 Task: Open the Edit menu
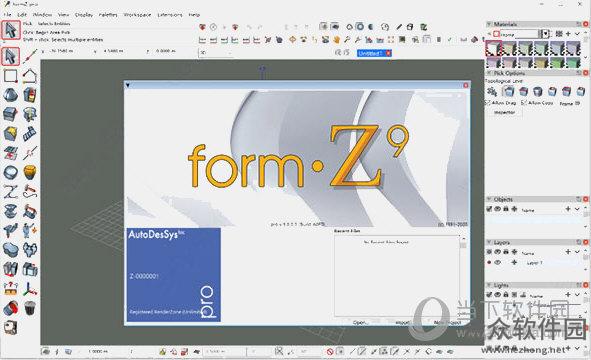tap(22, 15)
